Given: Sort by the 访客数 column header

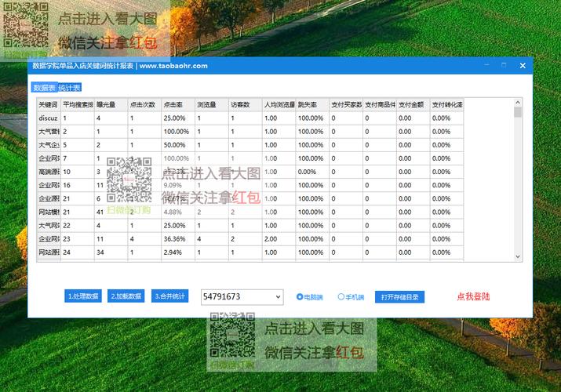Looking at the screenshot, I should click(x=246, y=105).
